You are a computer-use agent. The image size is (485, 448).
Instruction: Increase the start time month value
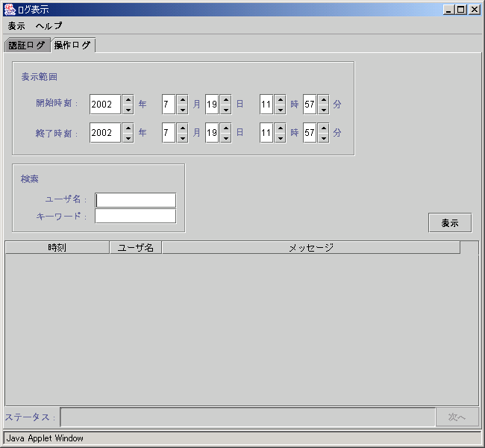point(182,99)
